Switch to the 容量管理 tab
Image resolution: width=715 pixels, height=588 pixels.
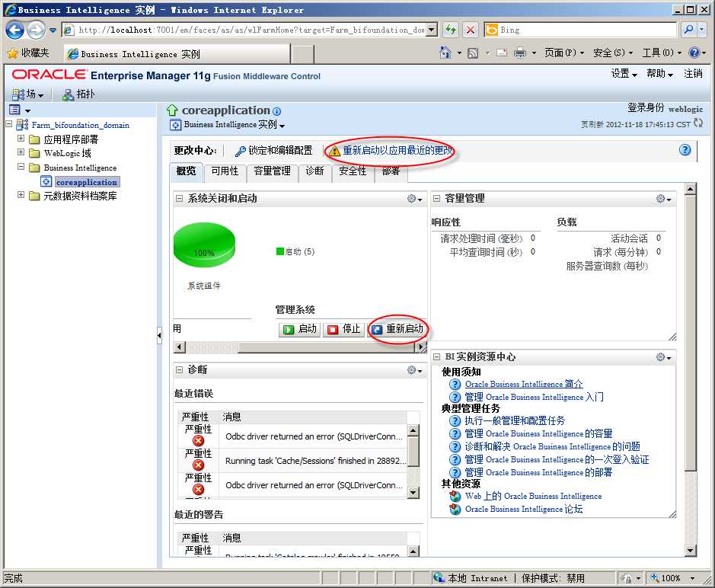pyautogui.click(x=273, y=171)
